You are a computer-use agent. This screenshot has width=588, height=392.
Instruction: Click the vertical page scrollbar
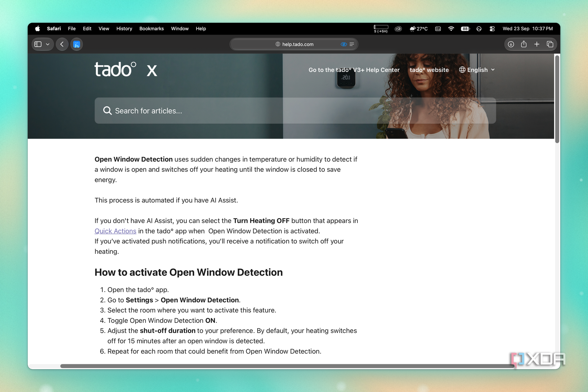click(x=557, y=99)
